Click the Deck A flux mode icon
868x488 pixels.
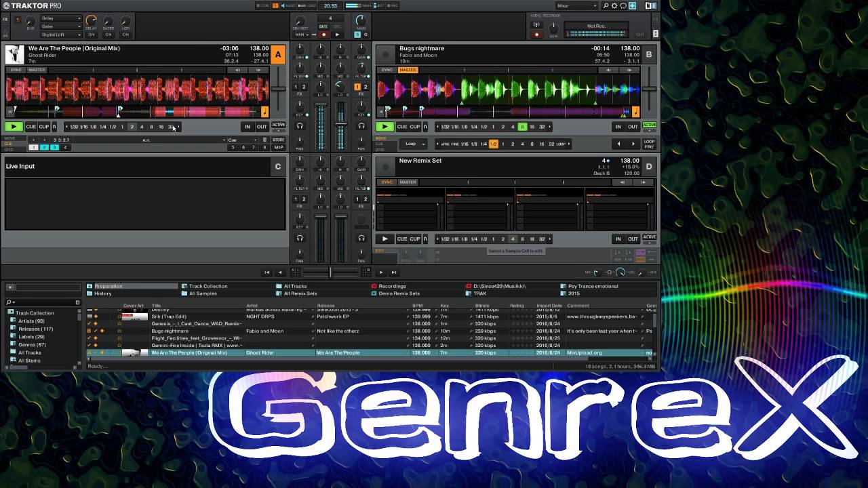(x=54, y=127)
